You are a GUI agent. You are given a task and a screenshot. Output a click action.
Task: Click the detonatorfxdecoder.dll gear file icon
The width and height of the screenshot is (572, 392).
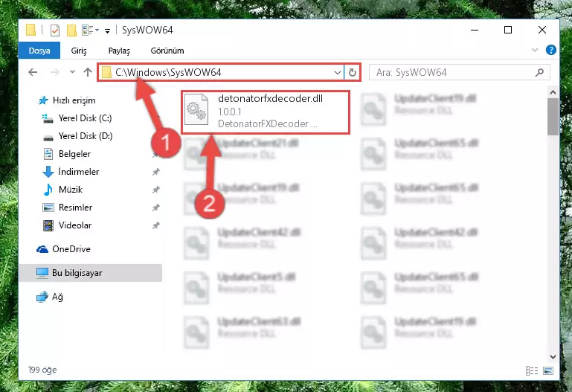(196, 111)
